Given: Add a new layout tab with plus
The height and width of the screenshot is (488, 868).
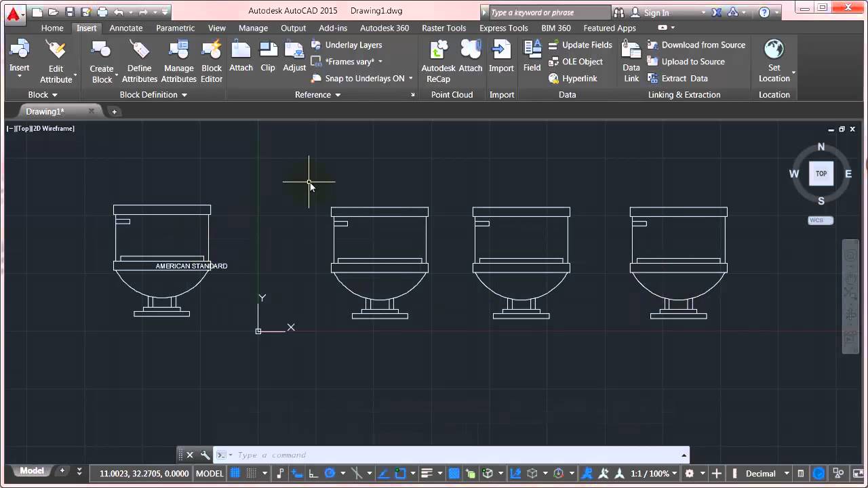Looking at the screenshot, I should pos(62,471).
